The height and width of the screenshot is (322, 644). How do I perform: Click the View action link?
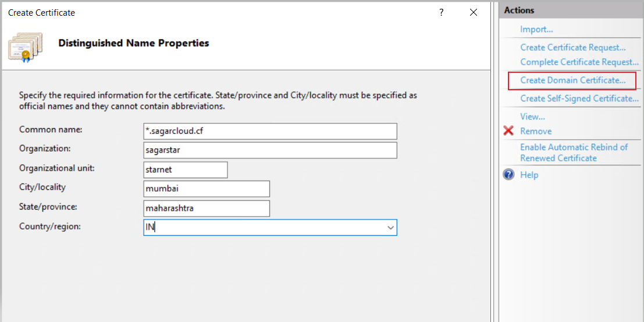[532, 116]
